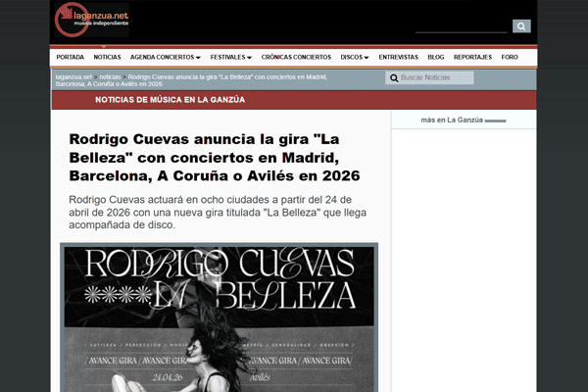Screen dimensions: 588x392
Task: Click the header search text field
Action: (462, 27)
